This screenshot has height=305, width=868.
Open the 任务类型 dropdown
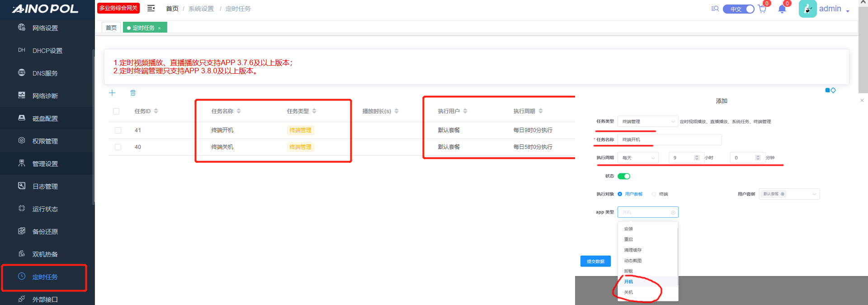coord(647,121)
